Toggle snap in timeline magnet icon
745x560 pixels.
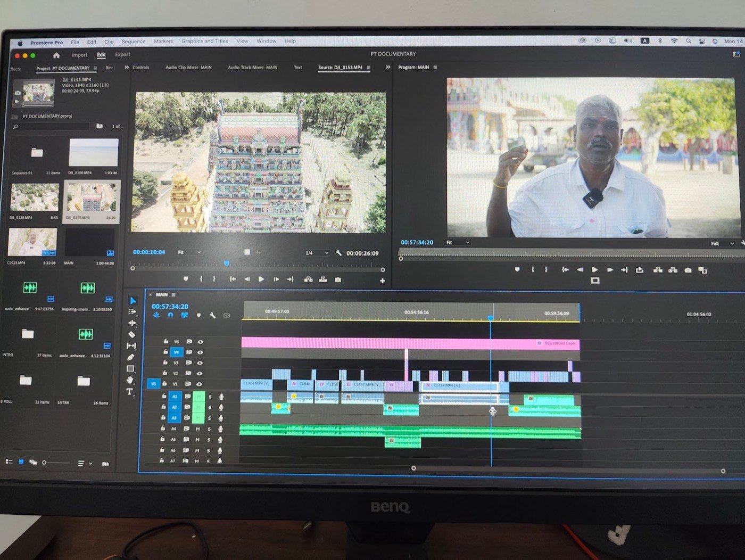tap(170, 315)
